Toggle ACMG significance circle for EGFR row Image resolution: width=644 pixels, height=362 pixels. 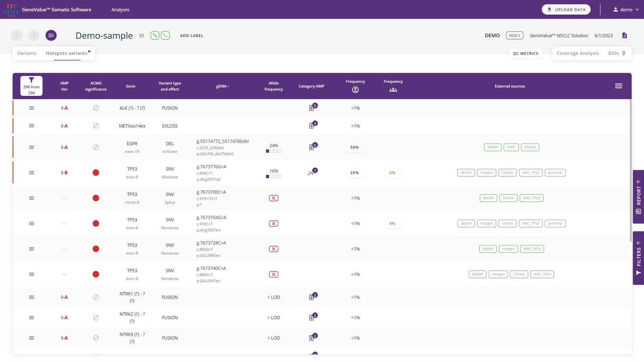pyautogui.click(x=96, y=147)
